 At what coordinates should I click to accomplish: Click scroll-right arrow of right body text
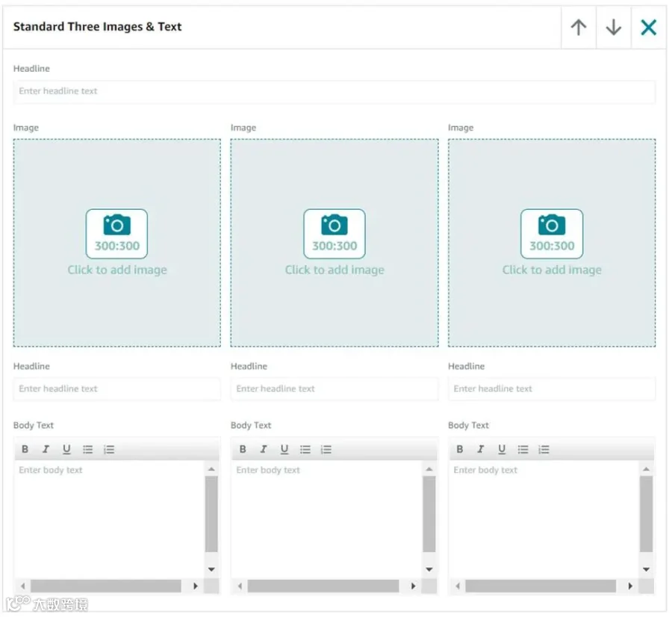click(x=630, y=586)
